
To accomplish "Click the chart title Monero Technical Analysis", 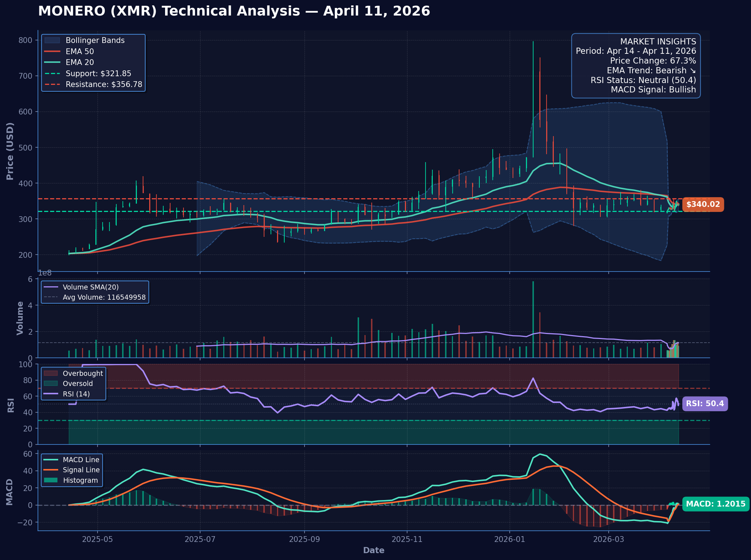I will click(x=234, y=11).
